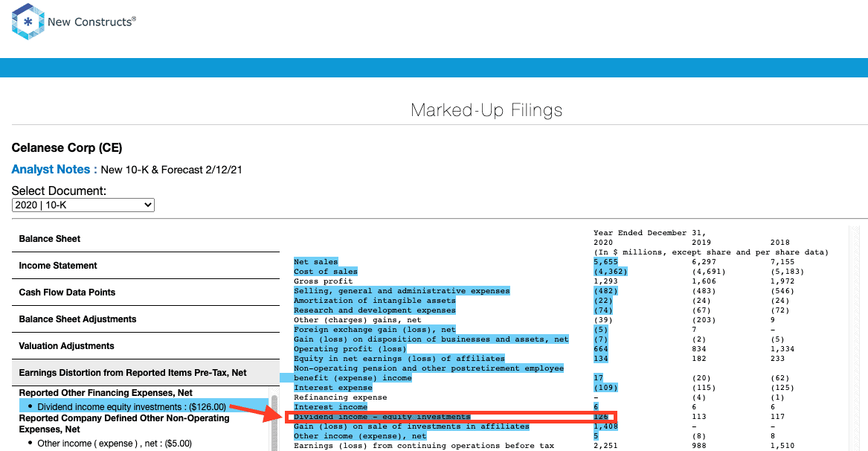Viewport: 868px width, 451px height.
Task: Click Earnings (loss) from continuing operations before tax
Action: [x=424, y=446]
